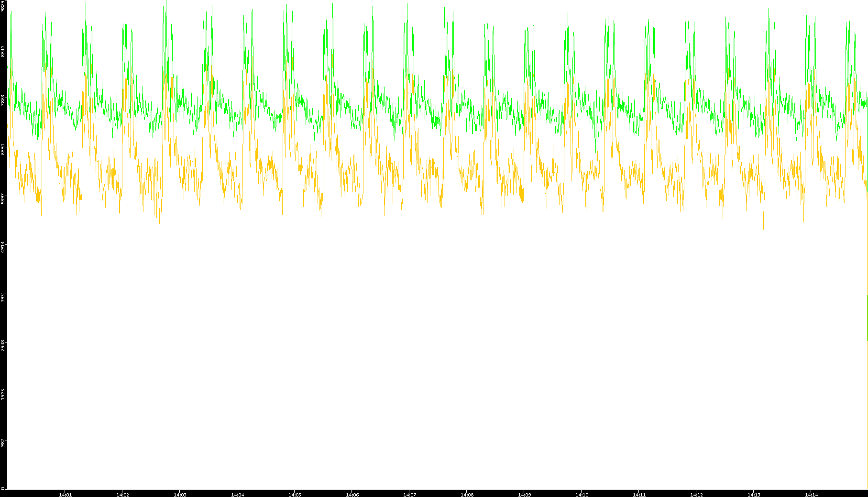Click the 14:10 time axis label
Screen dimensions: 868x497
(582, 494)
